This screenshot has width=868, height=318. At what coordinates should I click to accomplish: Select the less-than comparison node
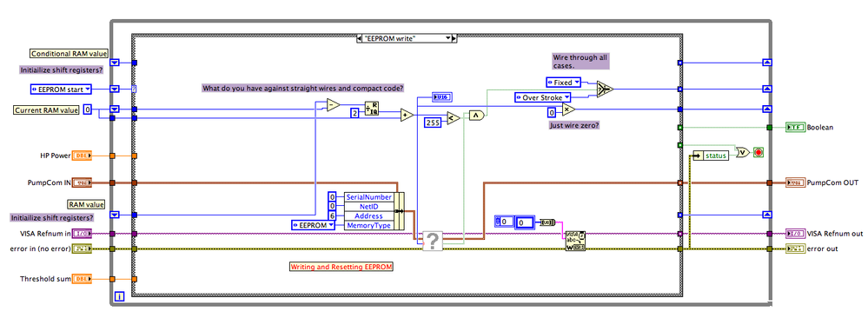click(x=454, y=117)
